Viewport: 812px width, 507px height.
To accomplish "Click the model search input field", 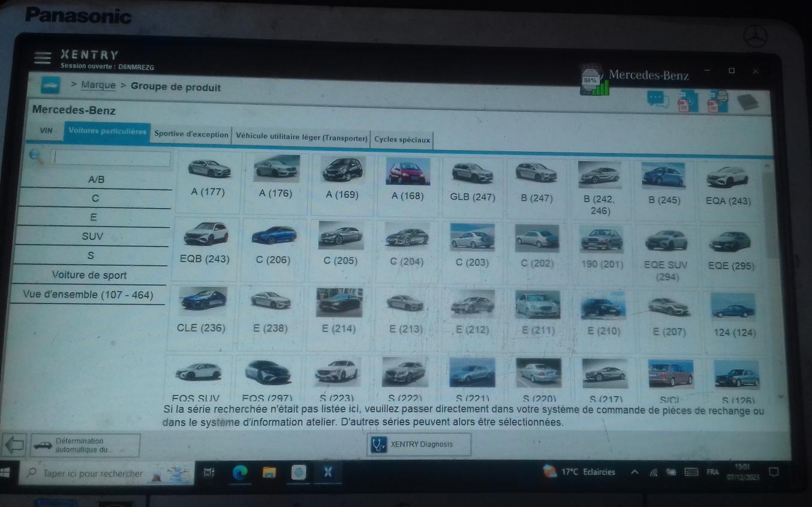I will click(110, 158).
